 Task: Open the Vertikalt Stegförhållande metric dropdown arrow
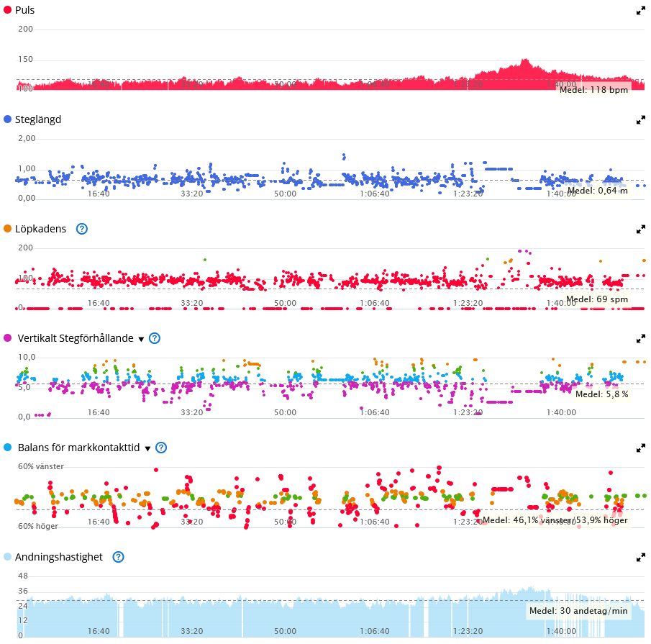pos(141,339)
